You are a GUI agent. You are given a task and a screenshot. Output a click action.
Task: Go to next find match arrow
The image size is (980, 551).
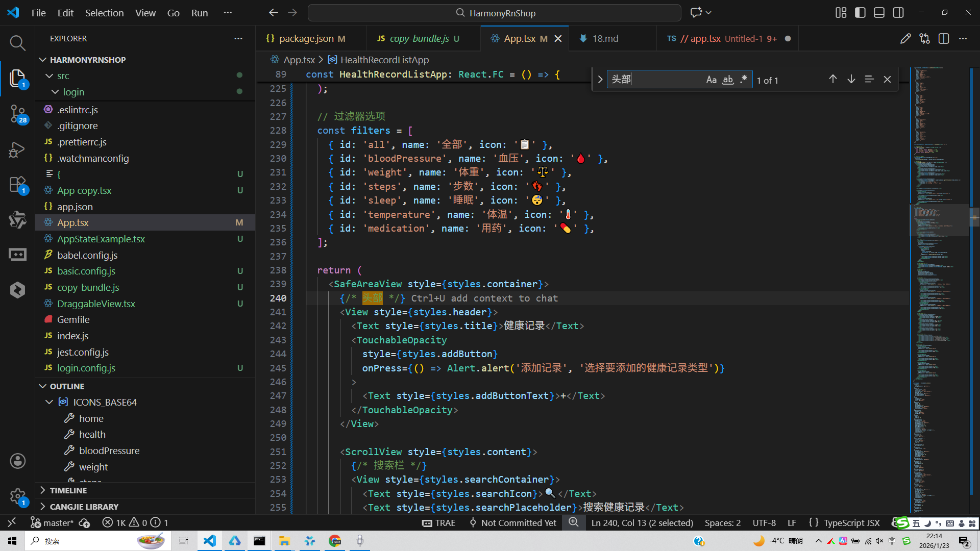pos(851,80)
